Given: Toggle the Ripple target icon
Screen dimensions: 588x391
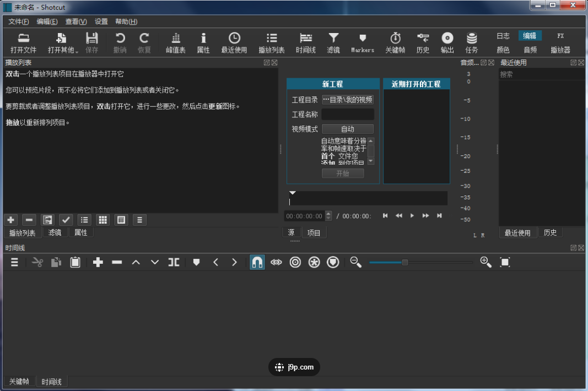Looking at the screenshot, I should click(295, 263).
